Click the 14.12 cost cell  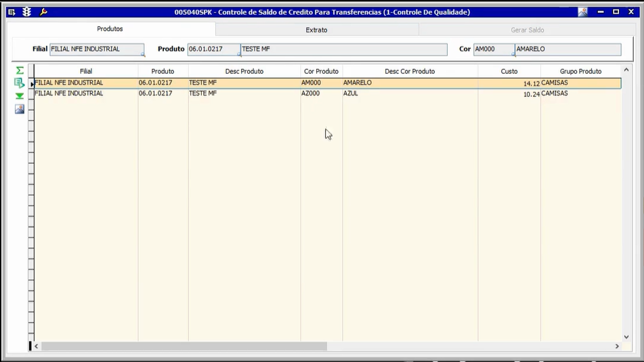(509, 83)
